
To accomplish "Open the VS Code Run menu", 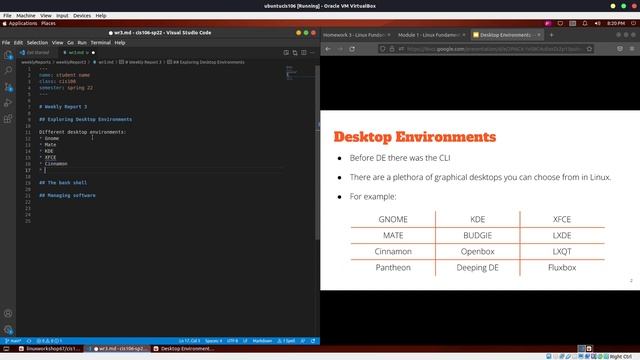I will (x=82, y=42).
